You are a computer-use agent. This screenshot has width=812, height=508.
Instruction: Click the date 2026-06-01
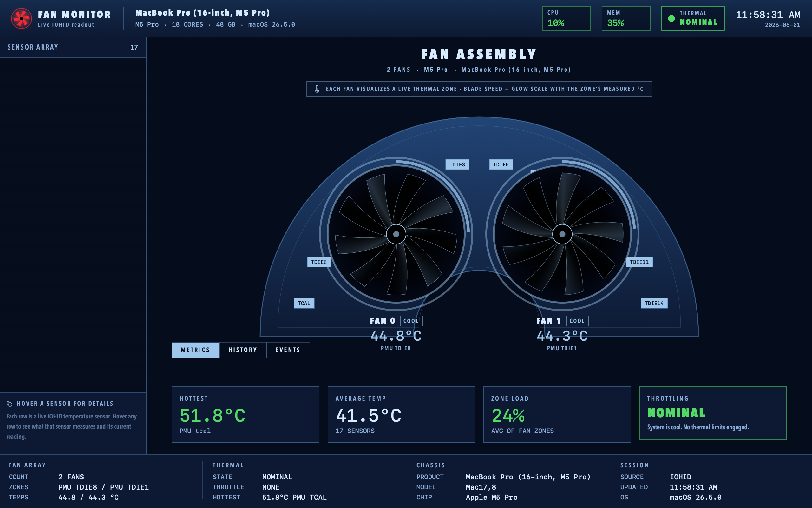(x=783, y=25)
